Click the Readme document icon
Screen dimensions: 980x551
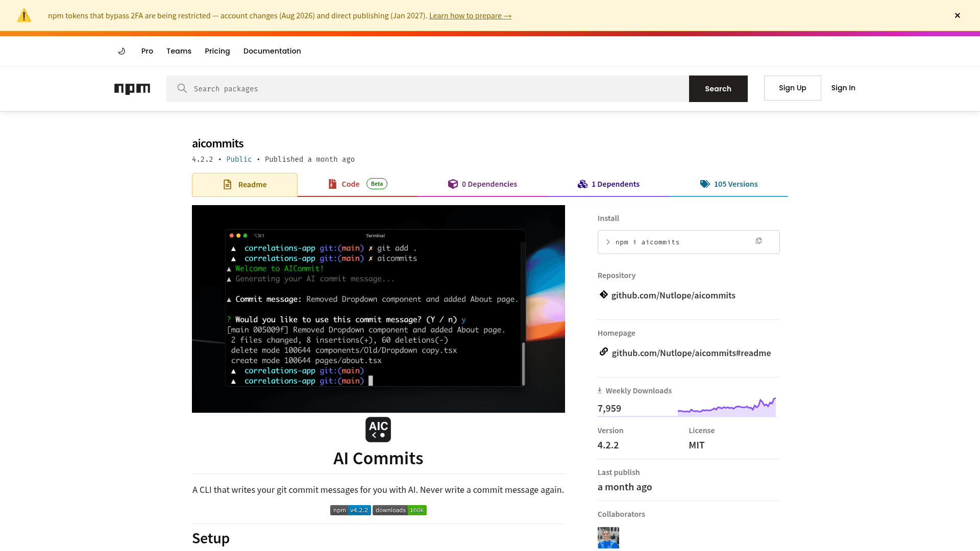(x=228, y=185)
